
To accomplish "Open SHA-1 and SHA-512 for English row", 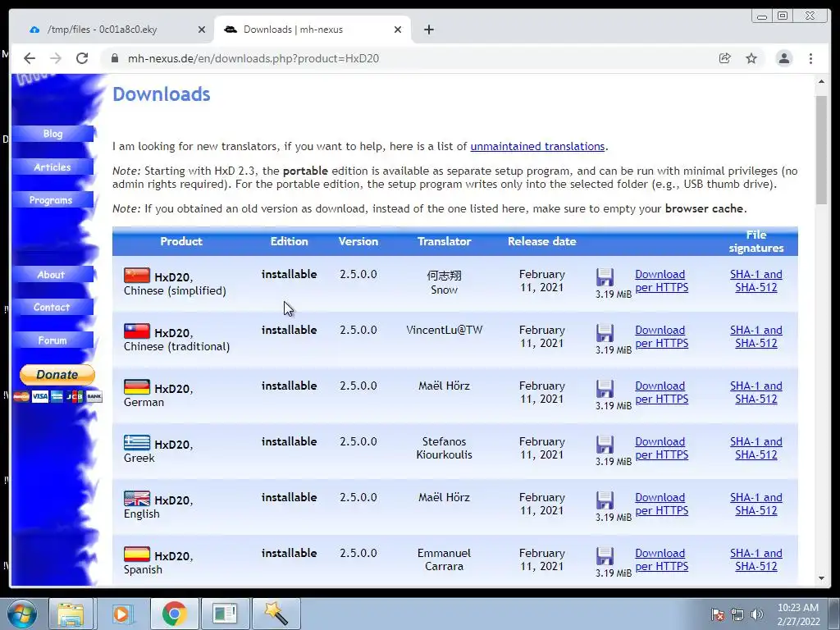I will (756, 504).
